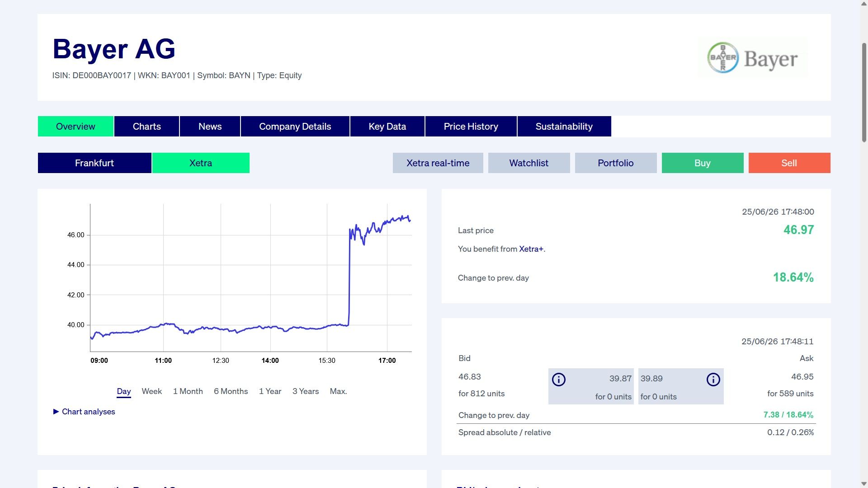Click the bid price 46.83
This screenshot has height=488, width=868.
470,377
